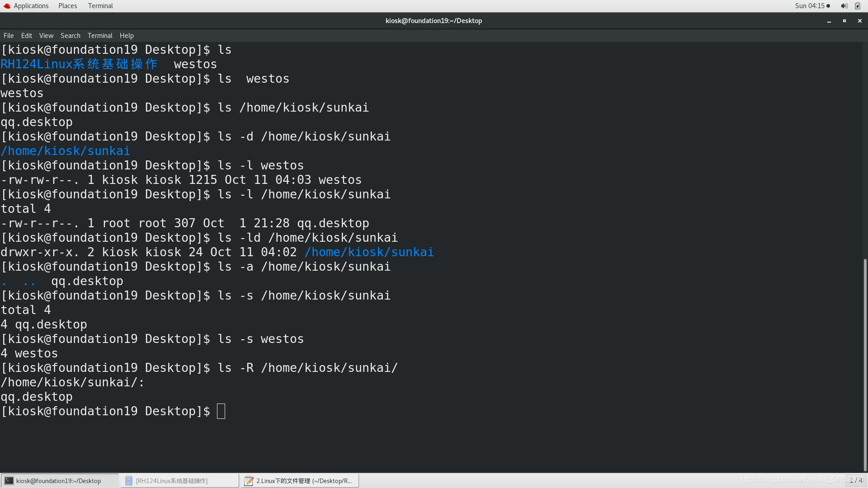Click the terminal vertical scrollbar
This screenshot has height=488, width=868.
point(865,365)
